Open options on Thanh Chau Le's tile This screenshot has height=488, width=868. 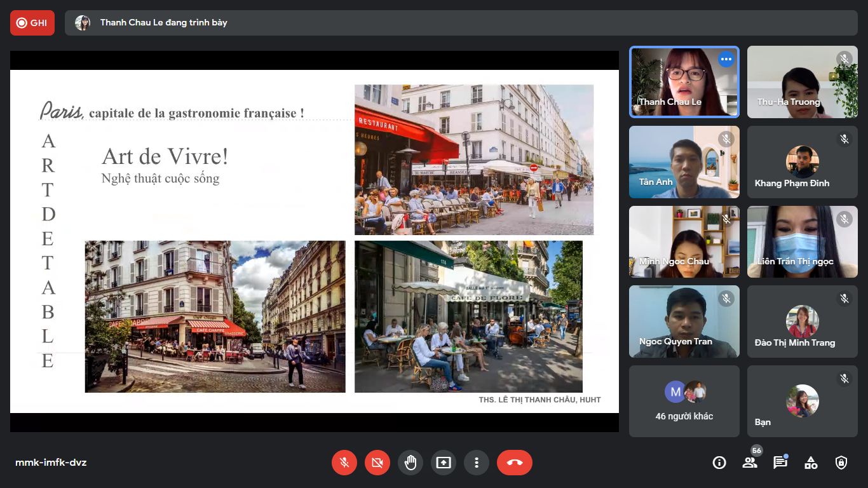(726, 59)
